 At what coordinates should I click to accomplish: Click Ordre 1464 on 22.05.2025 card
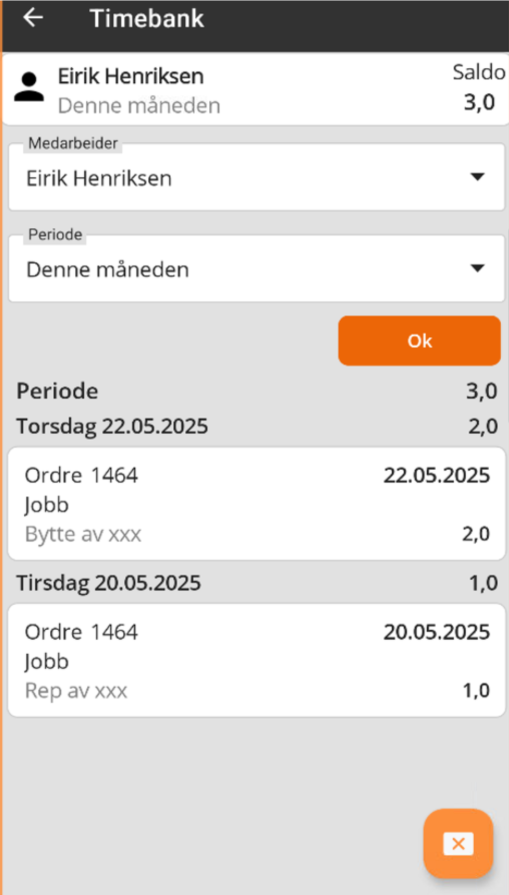pos(81,475)
